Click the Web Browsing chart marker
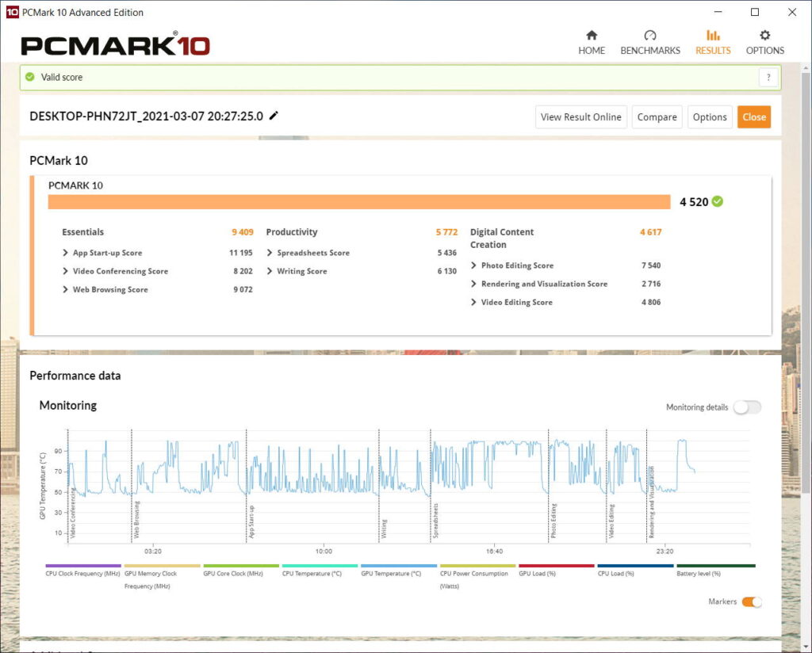Viewport: 812px width, 653px height. point(136,520)
